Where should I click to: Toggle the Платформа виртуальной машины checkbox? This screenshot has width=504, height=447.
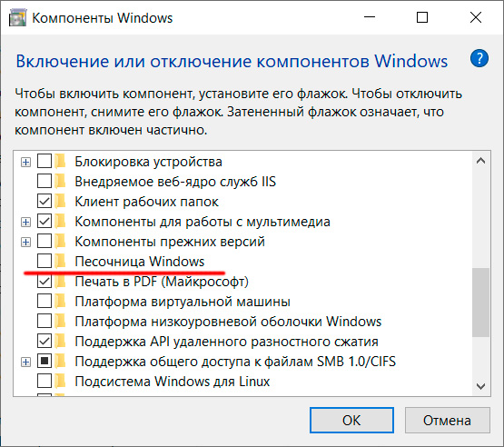(44, 302)
